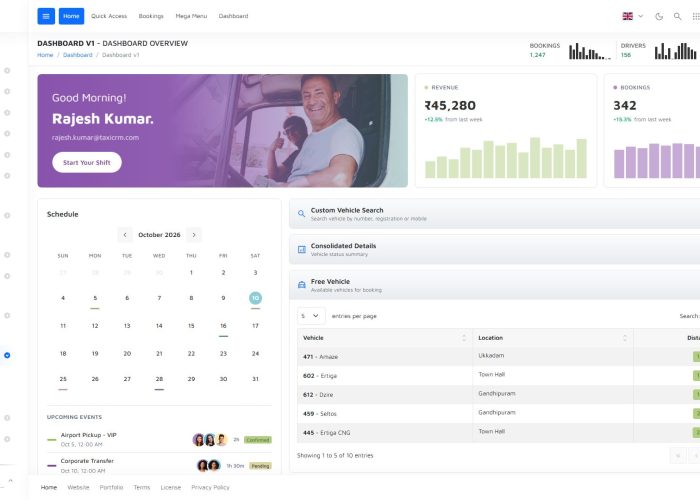Sort table by Vehicle column

(x=385, y=338)
